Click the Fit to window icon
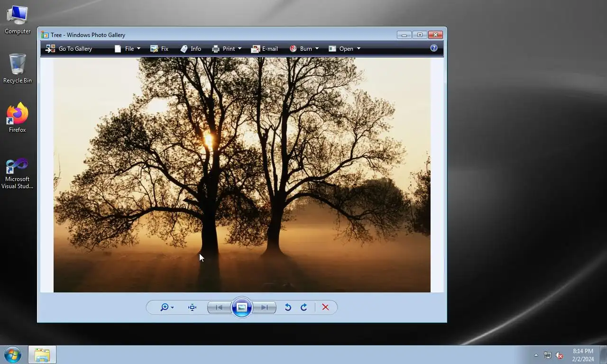 [192, 307]
